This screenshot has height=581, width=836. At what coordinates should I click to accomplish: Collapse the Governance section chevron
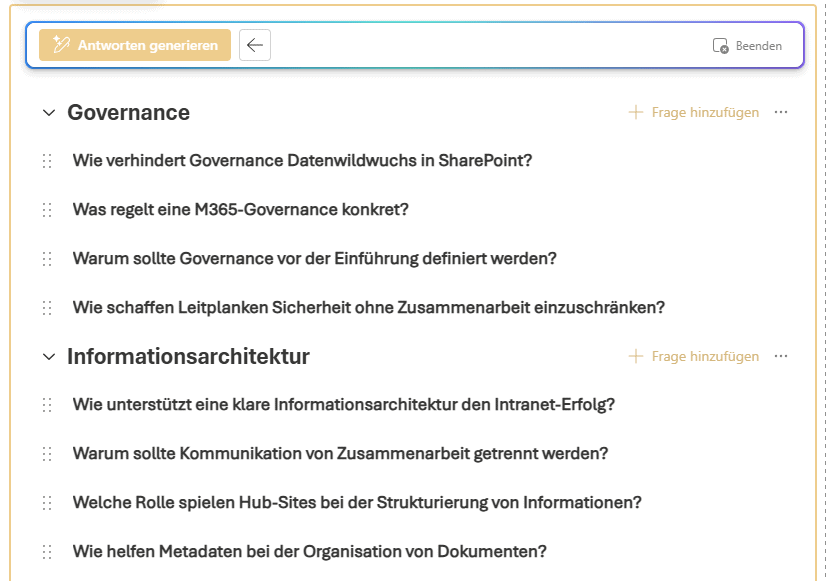pyautogui.click(x=49, y=112)
